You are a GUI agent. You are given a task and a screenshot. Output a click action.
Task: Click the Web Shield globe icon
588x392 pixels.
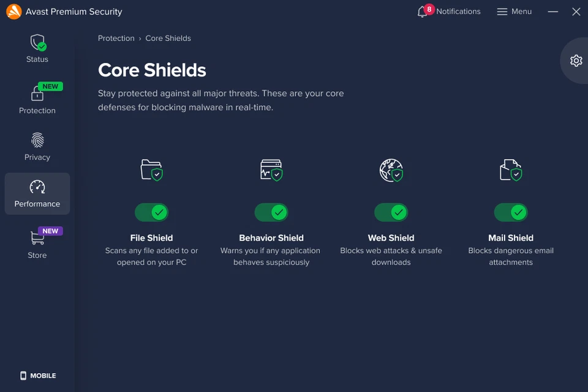[391, 170]
